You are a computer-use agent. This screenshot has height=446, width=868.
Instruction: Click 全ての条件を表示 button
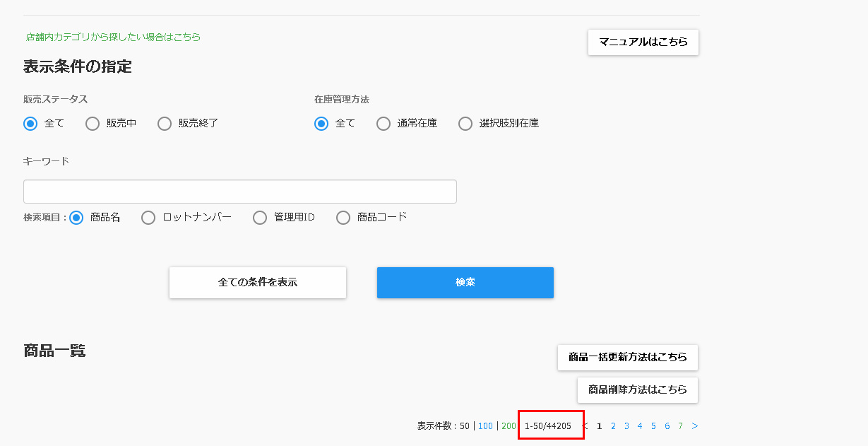[258, 283]
